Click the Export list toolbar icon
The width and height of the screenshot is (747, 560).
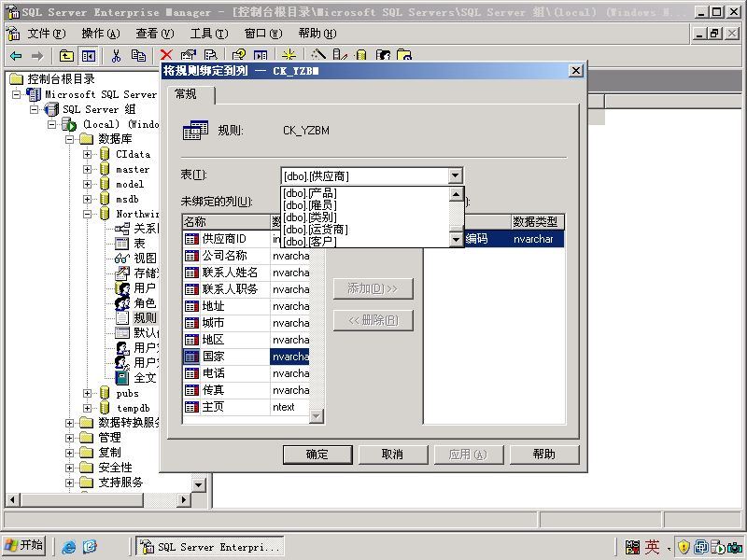pos(210,55)
